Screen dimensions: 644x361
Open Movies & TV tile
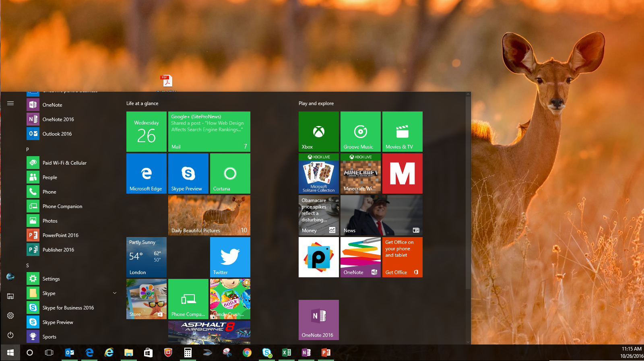(402, 132)
